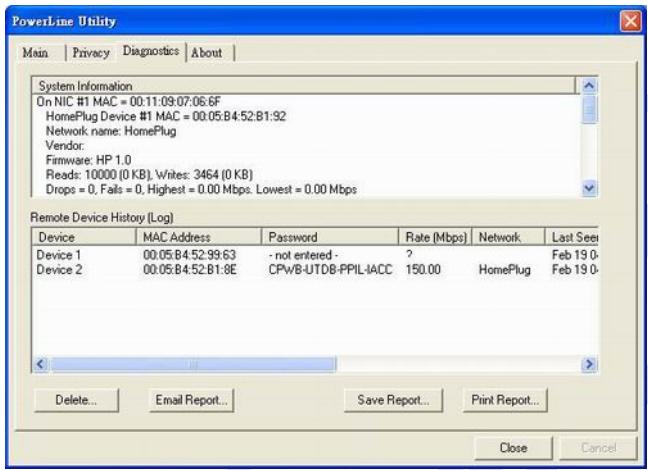
Task: Click the Delete... button
Action: click(76, 400)
